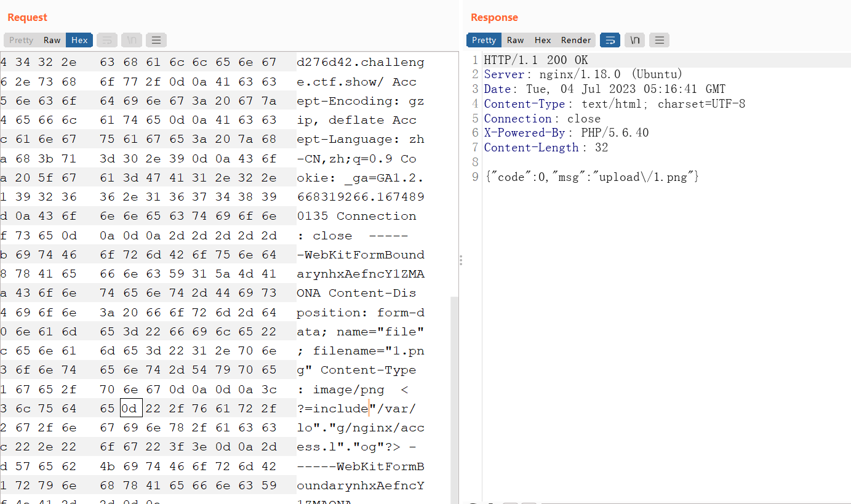Image resolution: width=851 pixels, height=504 pixels.
Task: Open the Render tab in Response pane
Action: pos(576,40)
